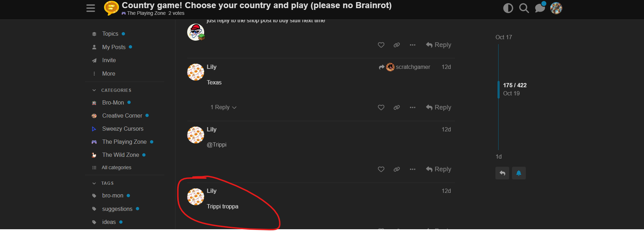Viewport: 644px width, 231px height.
Task: Open the search magnifier icon
Action: coord(524,8)
